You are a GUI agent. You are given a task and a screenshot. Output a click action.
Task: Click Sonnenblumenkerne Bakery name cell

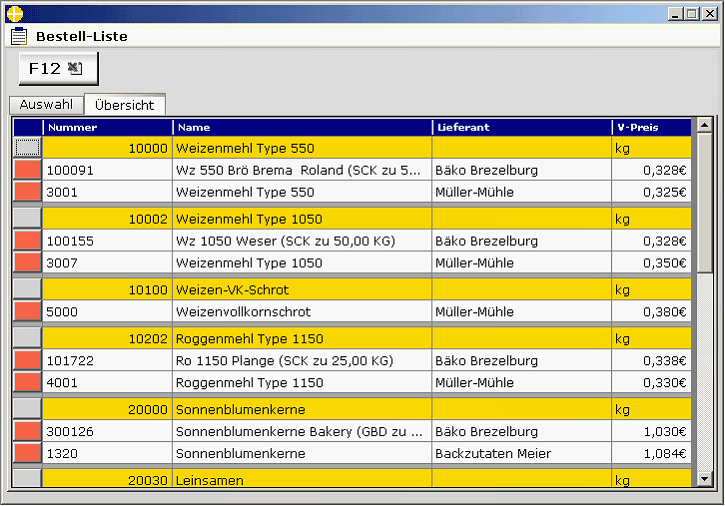(302, 431)
